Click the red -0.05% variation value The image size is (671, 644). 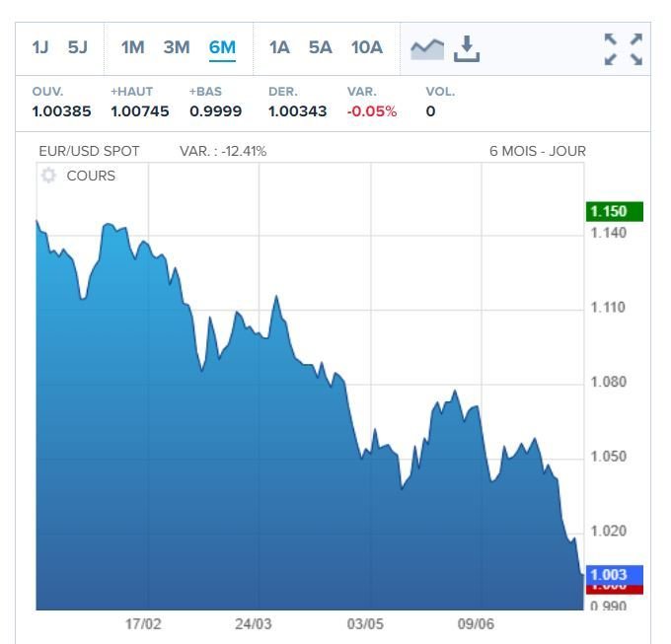click(372, 111)
